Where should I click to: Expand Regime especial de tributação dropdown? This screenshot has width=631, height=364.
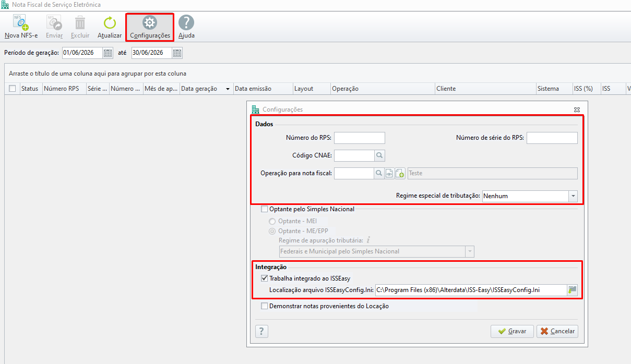pos(573,196)
